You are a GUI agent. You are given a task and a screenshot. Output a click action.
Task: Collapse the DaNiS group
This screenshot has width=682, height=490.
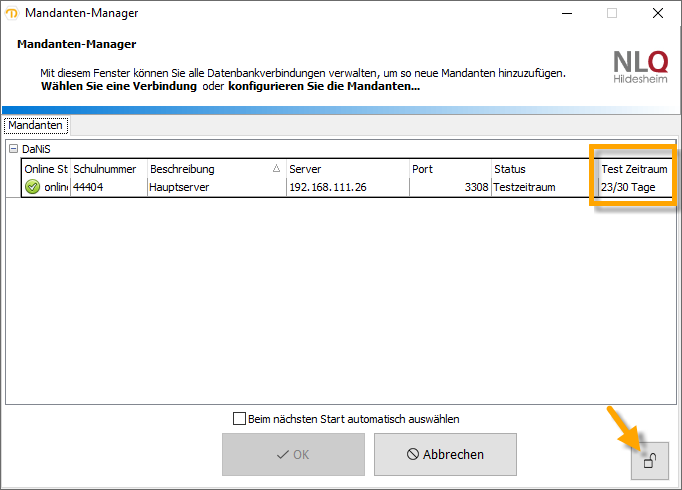tap(13, 148)
